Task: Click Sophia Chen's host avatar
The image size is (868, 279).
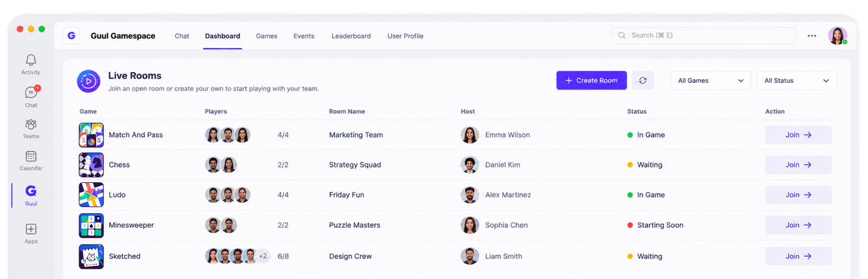Action: [470, 225]
